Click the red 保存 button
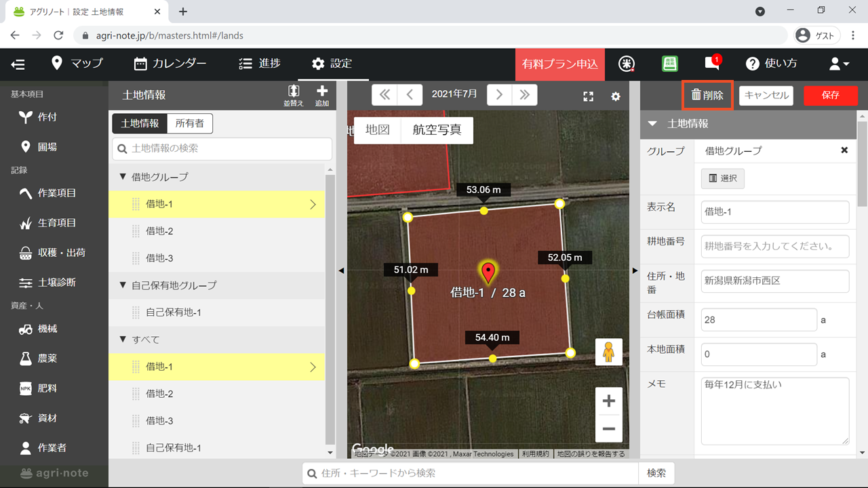This screenshot has width=868, height=488. [x=830, y=96]
